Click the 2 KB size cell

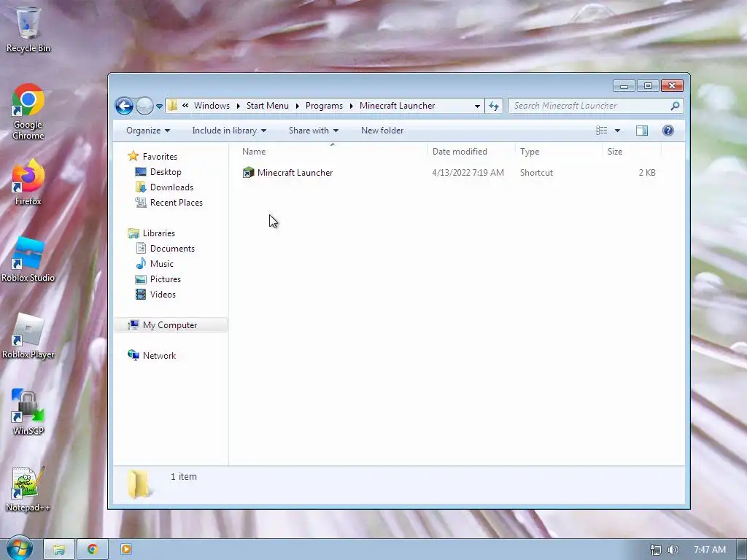point(647,173)
